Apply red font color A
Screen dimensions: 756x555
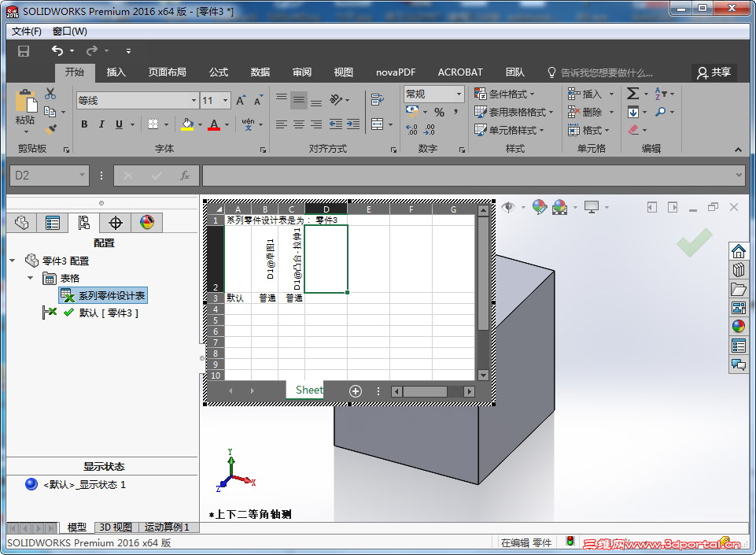pyautogui.click(x=214, y=124)
